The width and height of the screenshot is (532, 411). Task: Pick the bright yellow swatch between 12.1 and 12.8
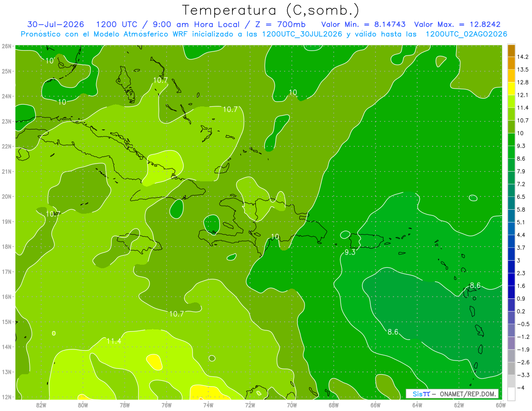coord(511,88)
